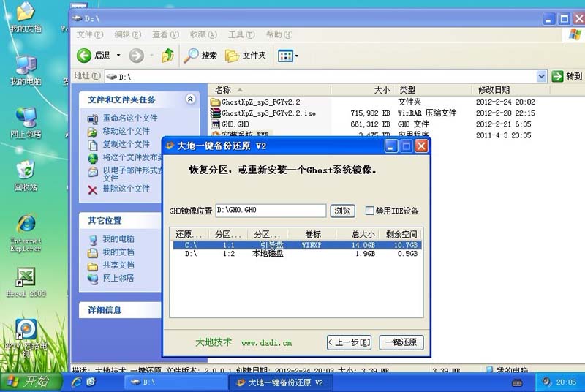Click the Go button beside address bar
The height and width of the screenshot is (392, 585).
point(567,76)
